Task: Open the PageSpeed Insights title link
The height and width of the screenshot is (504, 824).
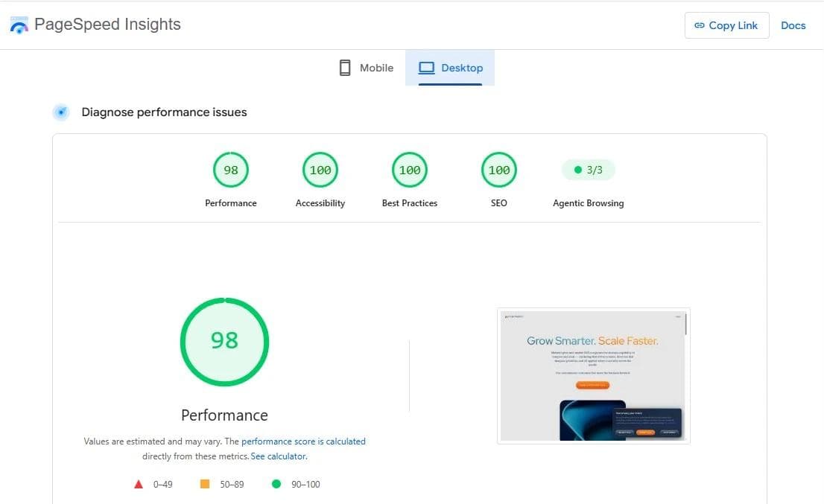Action: [x=107, y=24]
